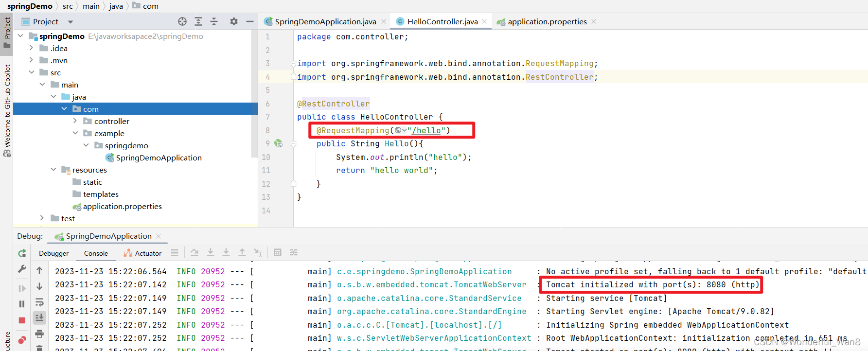Viewport: 868px width, 351px height.
Task: Switch to Debugger tab
Action: coord(54,253)
